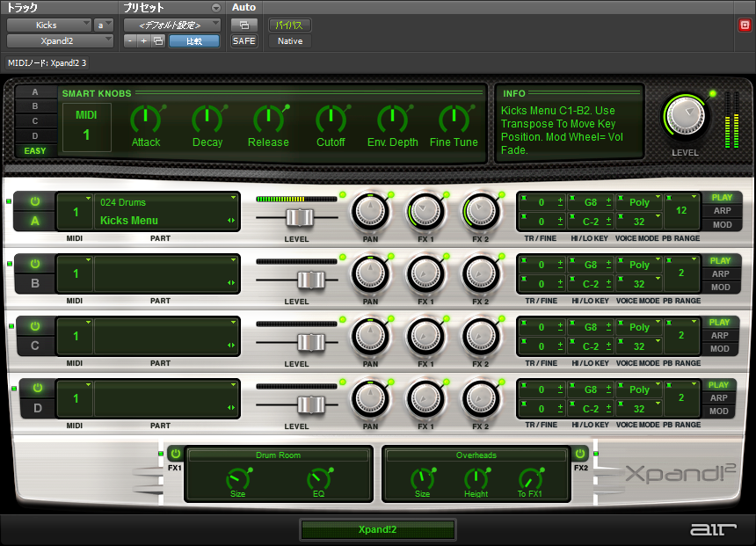
Task: Click the bypass button
Action: [289, 25]
